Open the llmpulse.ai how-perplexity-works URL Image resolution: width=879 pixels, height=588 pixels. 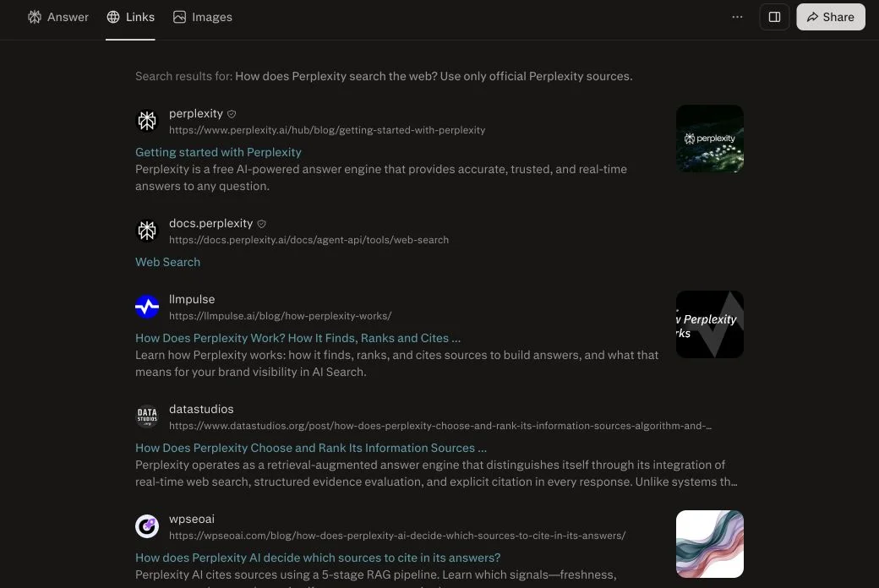click(x=281, y=316)
